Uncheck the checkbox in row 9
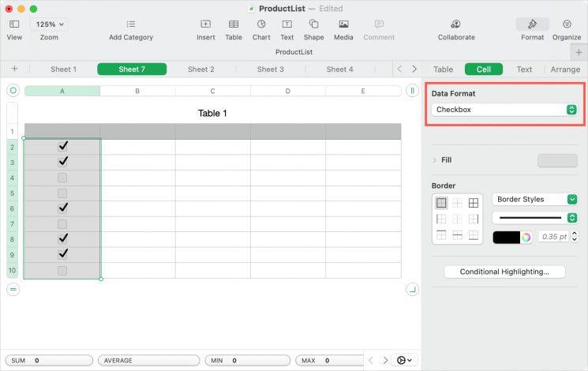The image size is (588, 371). tap(62, 254)
